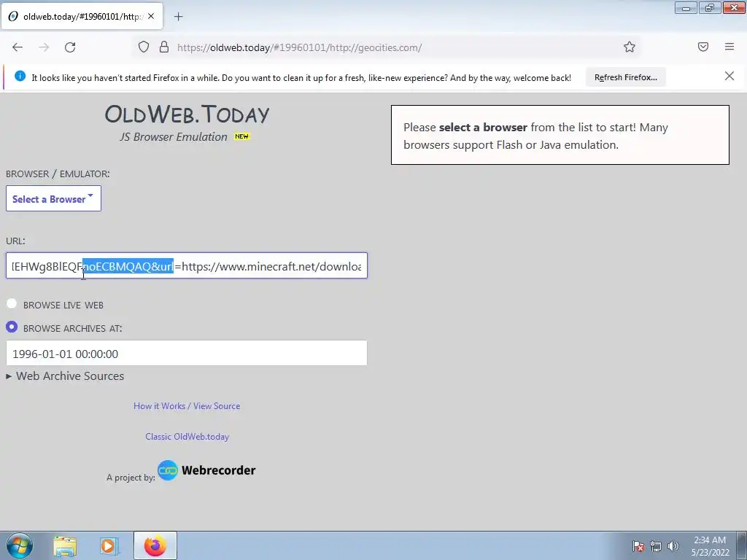Click the 'select a browser' instruction box
Viewport: 747px width, 560px height.
click(560, 135)
